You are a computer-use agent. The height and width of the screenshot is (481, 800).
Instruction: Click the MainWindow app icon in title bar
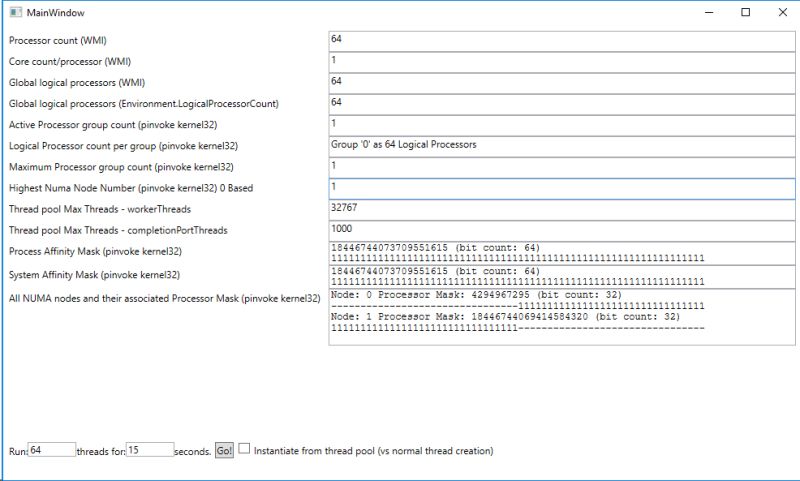(16, 12)
